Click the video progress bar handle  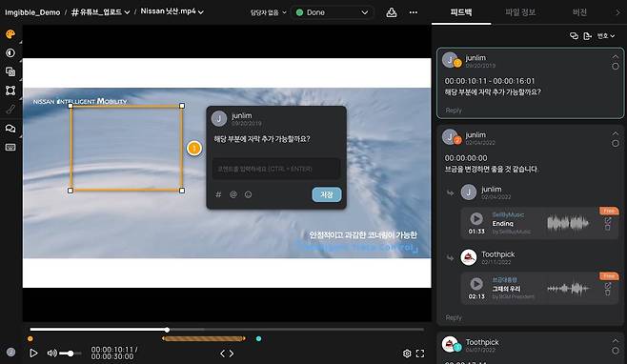[167, 330]
